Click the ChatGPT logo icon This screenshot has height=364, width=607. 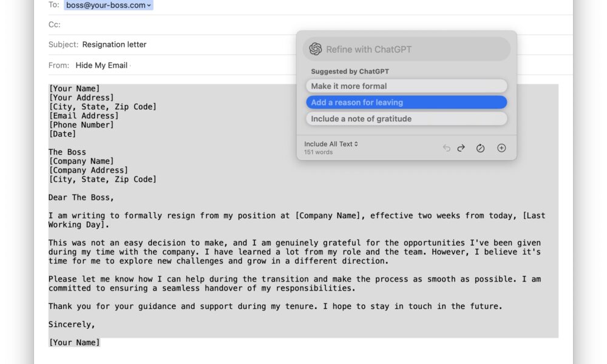pyautogui.click(x=316, y=49)
